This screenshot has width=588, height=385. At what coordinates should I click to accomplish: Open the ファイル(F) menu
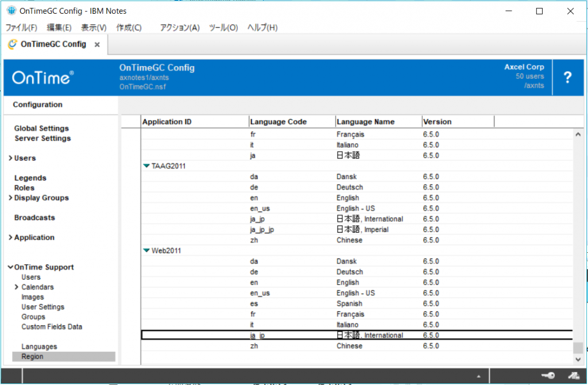pyautogui.click(x=21, y=28)
